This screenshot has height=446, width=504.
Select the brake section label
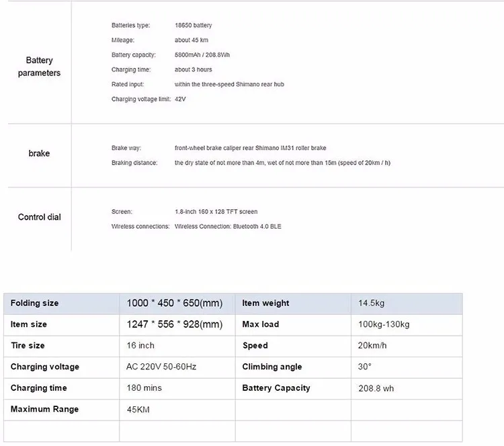[39, 153]
